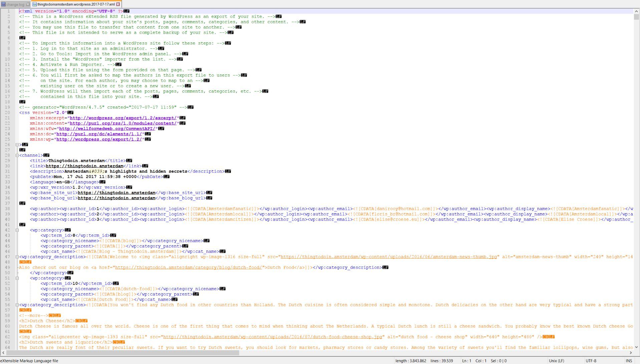Fold the category_description block on line 56
Image resolution: width=640 pixels, height=364 pixels.
point(17,305)
